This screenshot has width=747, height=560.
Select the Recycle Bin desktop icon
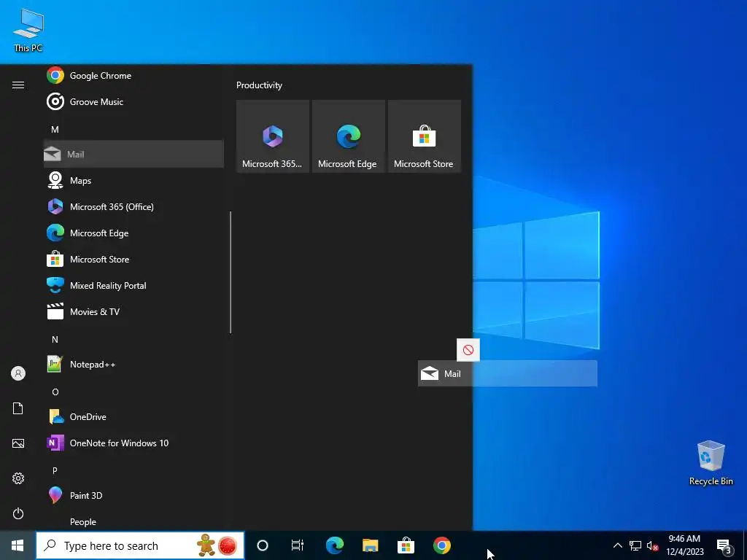click(711, 463)
